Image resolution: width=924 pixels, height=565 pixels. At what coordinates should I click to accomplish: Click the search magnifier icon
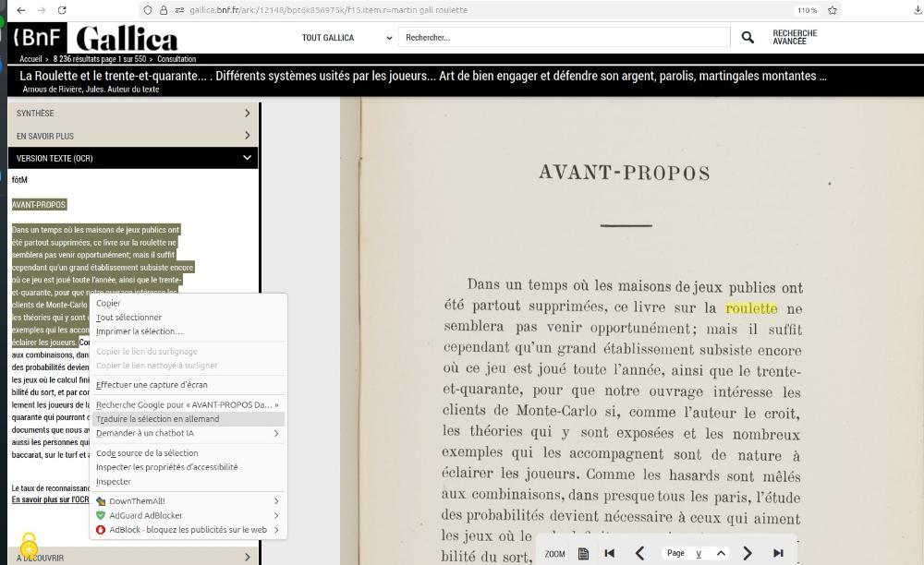[x=748, y=38]
